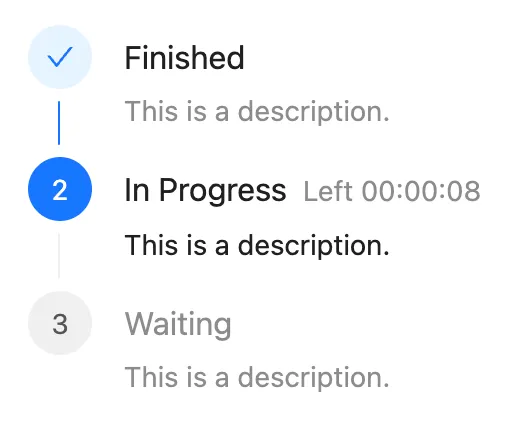512x428 pixels.
Task: Select the blue circle numbered 2
Action: (60, 189)
